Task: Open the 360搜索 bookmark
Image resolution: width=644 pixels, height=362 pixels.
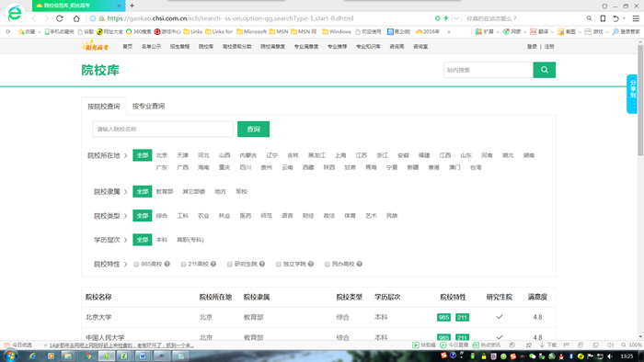Action: click(138, 31)
